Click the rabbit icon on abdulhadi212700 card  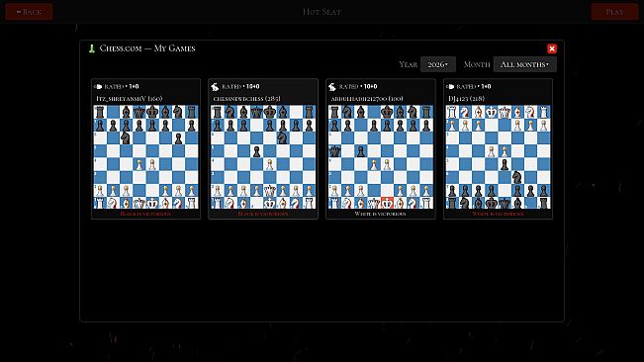pyautogui.click(x=332, y=87)
